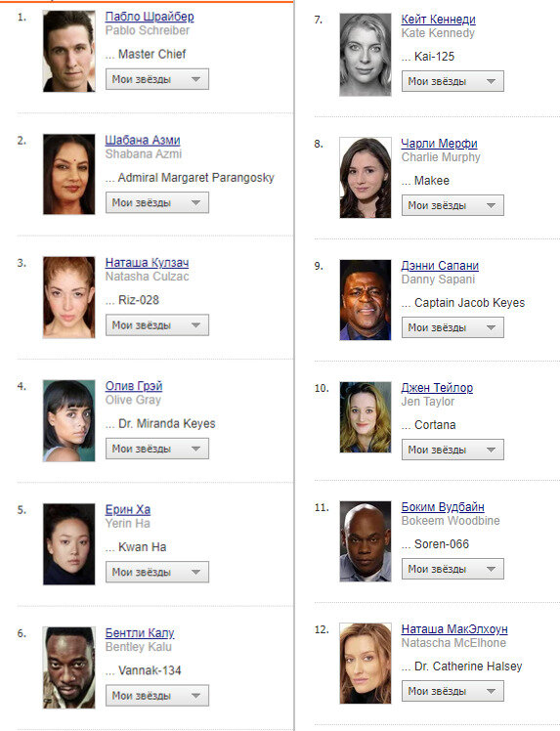Expand Мои звёзды dropdown under Makee

point(452,205)
